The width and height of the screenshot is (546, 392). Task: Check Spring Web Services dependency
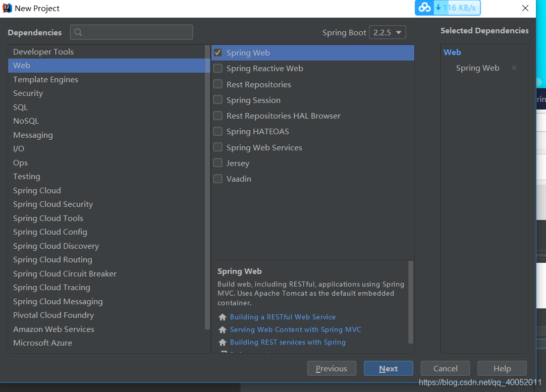point(217,147)
